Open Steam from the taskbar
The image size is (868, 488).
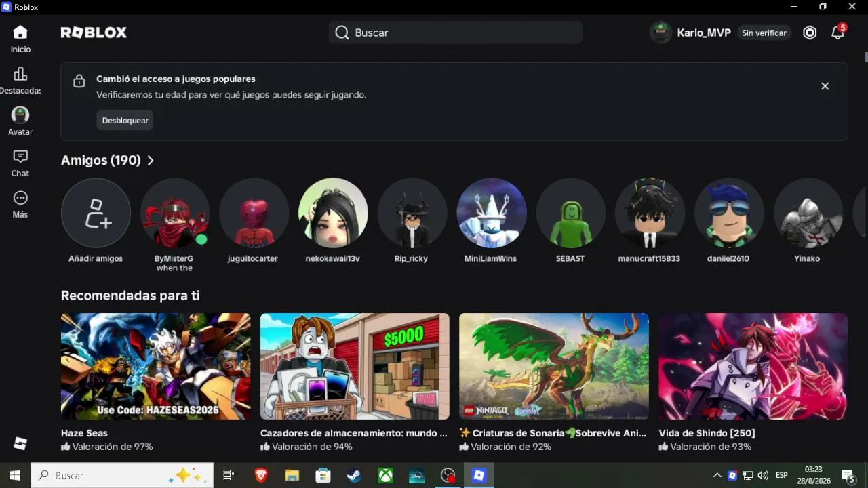[x=354, y=476]
